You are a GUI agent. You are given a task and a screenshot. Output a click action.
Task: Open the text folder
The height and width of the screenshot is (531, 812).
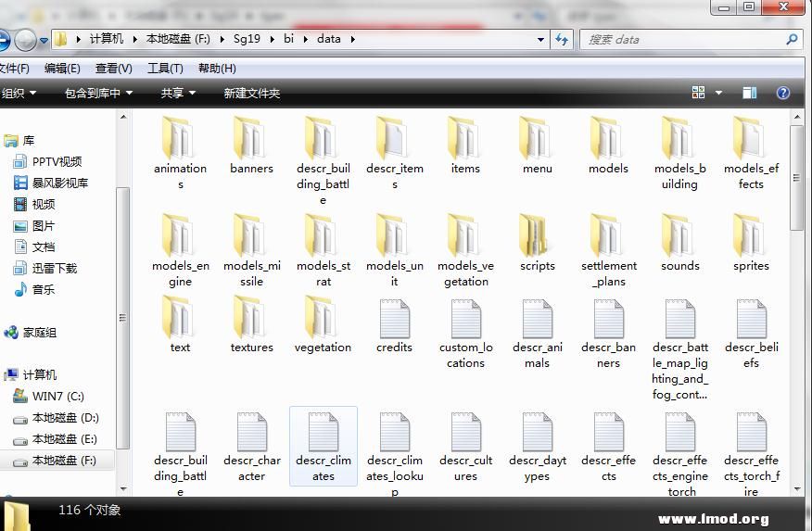click(180, 324)
